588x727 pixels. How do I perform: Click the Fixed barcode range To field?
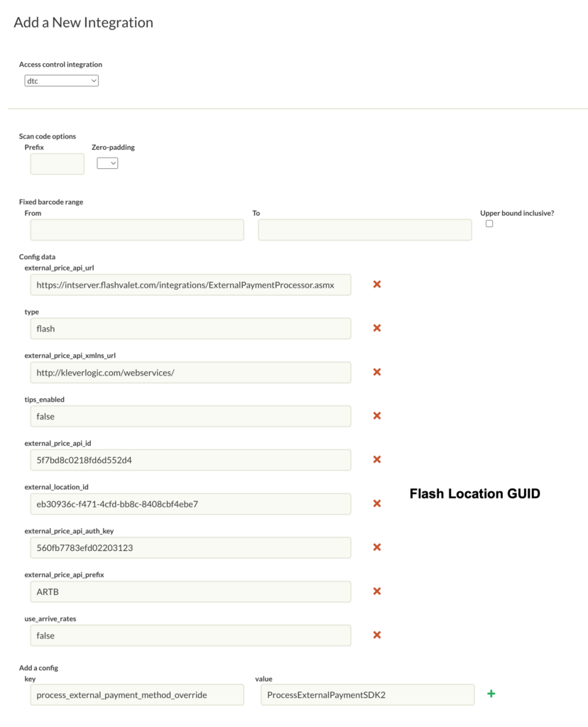(x=365, y=230)
